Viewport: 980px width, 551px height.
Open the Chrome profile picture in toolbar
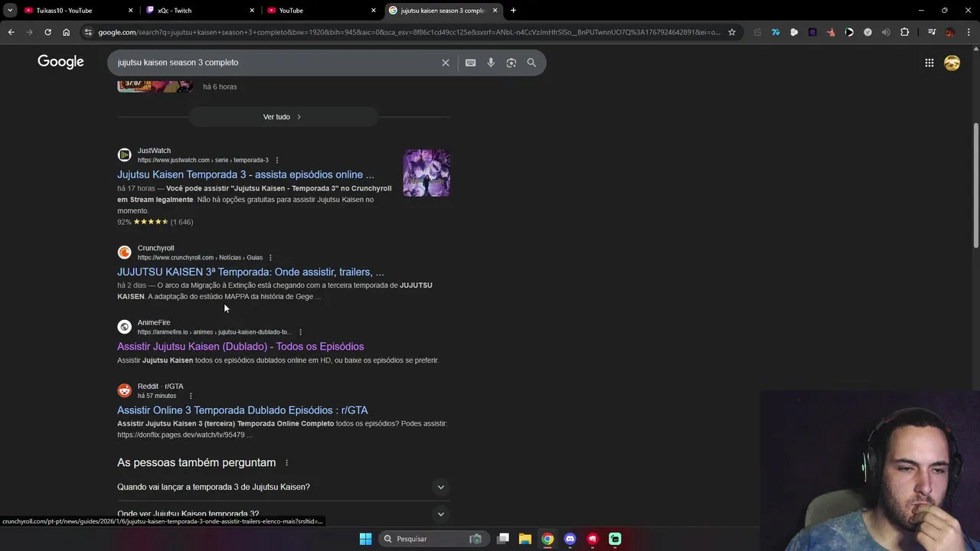(x=950, y=32)
